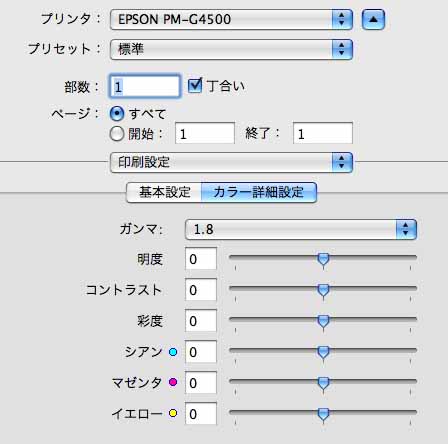448x444 pixels.
Task: Click the 彩度 slider handle
Action: click(323, 321)
